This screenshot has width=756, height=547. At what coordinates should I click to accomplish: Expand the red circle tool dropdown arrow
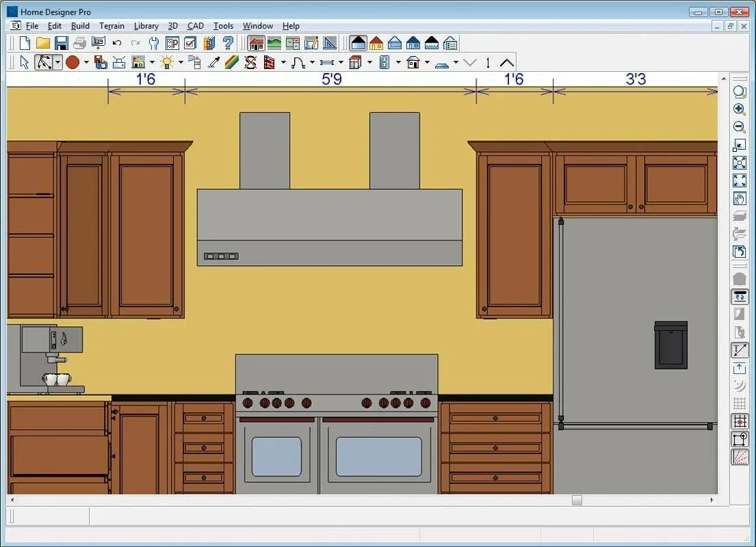pyautogui.click(x=86, y=62)
